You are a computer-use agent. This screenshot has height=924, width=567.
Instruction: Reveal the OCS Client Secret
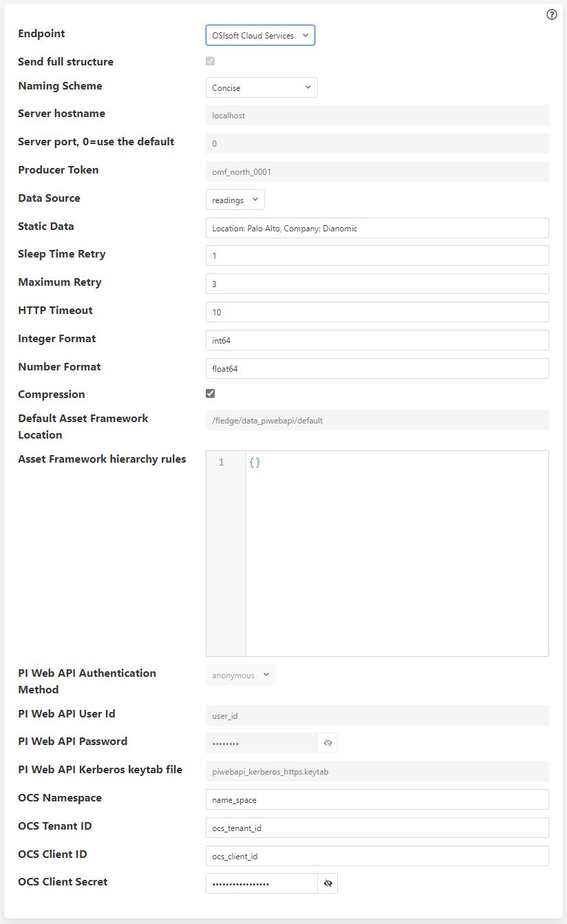coord(328,883)
